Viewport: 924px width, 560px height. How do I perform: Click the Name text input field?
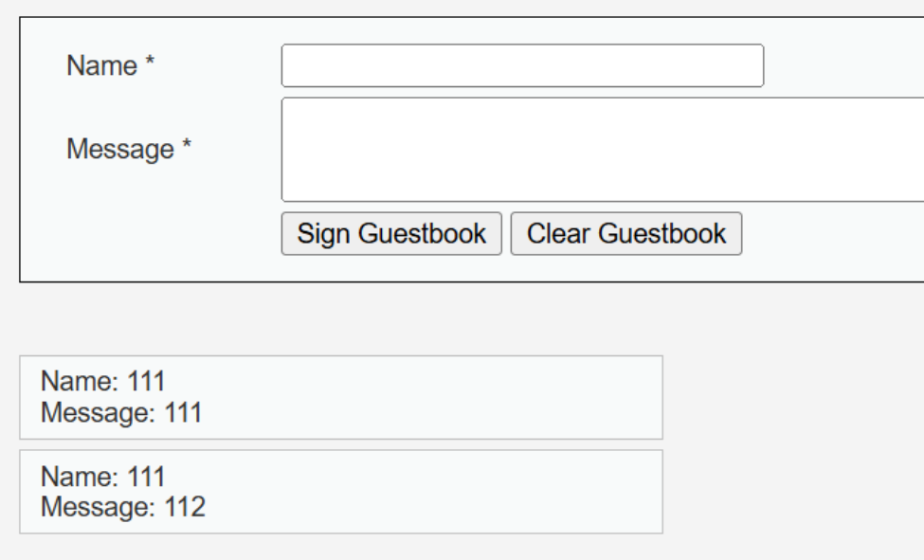point(522,65)
